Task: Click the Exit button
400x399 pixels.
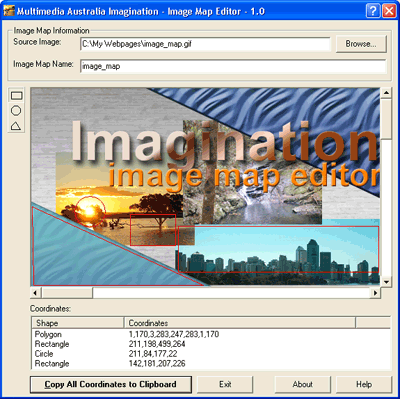Action: tap(225, 384)
